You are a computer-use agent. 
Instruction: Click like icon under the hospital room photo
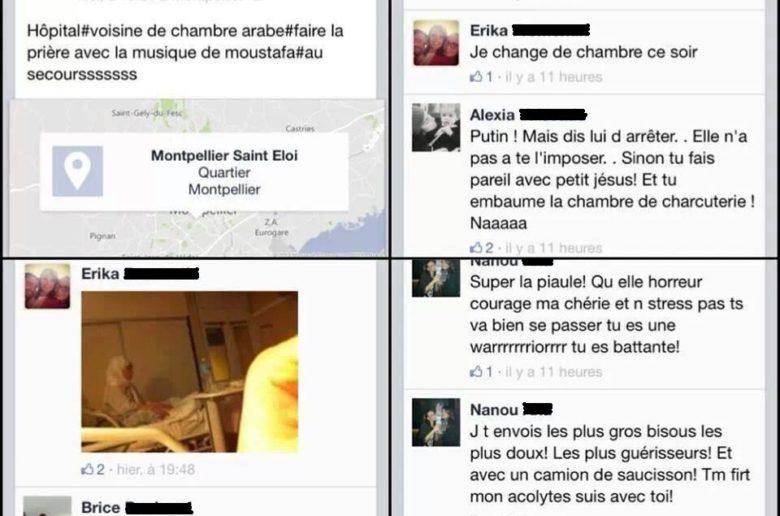(x=88, y=469)
